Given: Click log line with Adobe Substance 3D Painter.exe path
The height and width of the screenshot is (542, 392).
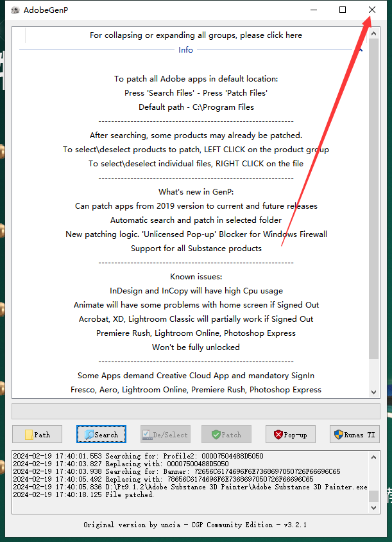Looking at the screenshot, I should point(190,487).
